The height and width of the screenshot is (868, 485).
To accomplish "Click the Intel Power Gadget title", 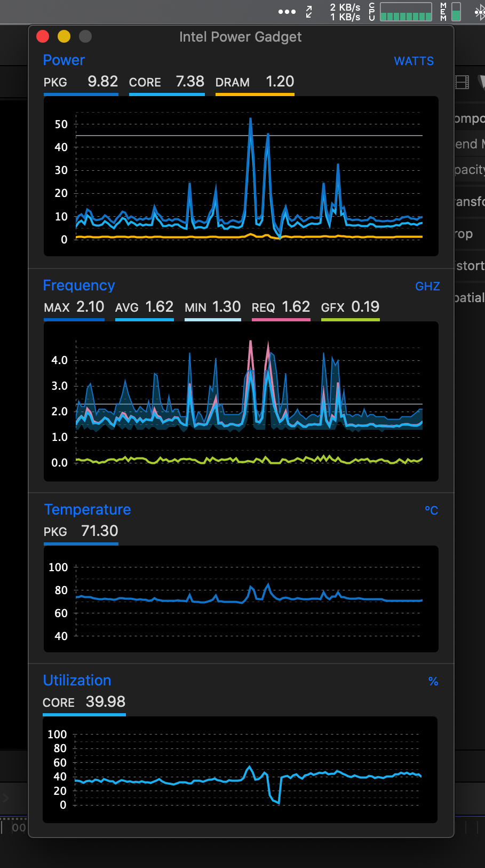I will [240, 37].
